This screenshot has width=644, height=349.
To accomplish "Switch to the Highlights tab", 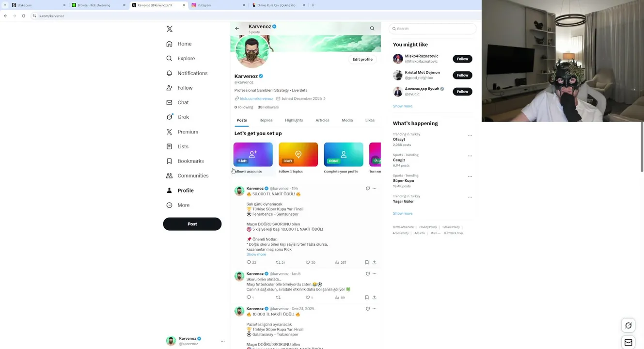I will click(294, 120).
